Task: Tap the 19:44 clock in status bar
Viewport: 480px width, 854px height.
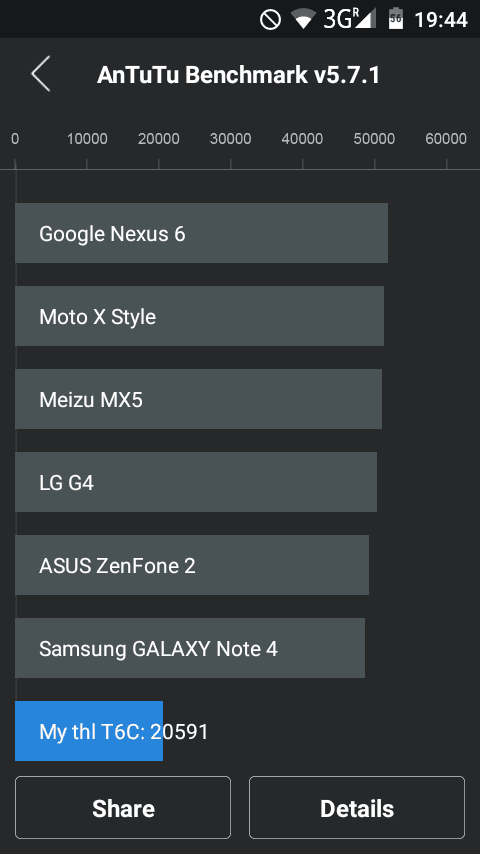Action: click(x=441, y=20)
